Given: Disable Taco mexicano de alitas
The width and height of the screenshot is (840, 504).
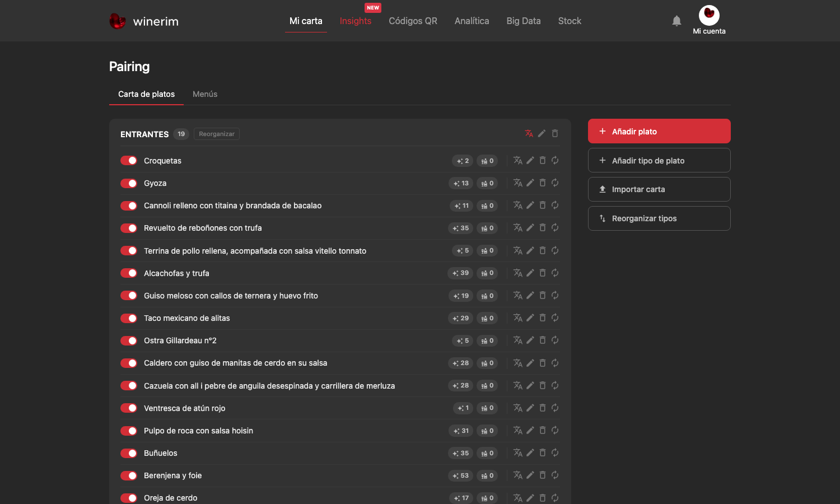Looking at the screenshot, I should [129, 318].
